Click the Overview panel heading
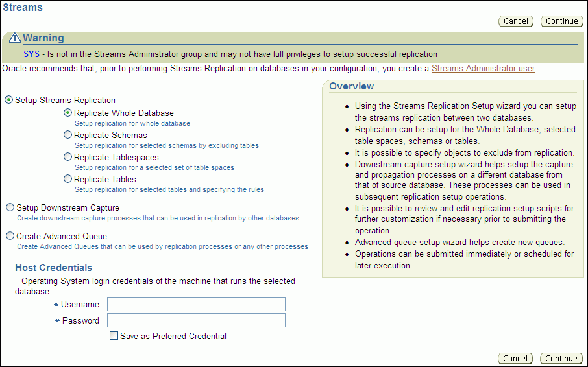 pos(351,86)
